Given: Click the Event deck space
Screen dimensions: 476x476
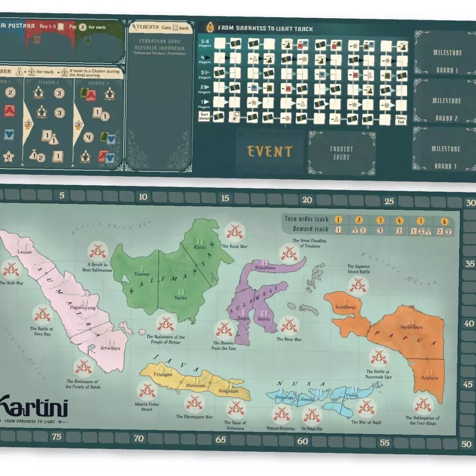Looking at the screenshot, I should (x=270, y=151).
